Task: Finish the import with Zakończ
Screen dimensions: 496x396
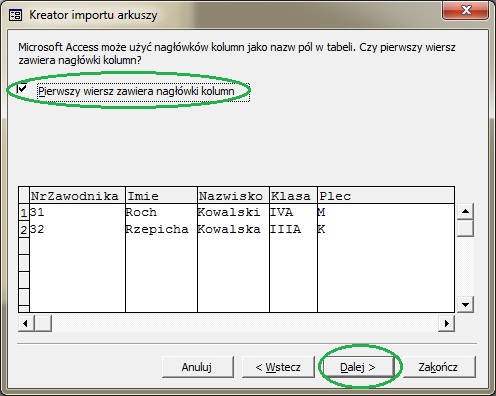Action: tap(438, 367)
